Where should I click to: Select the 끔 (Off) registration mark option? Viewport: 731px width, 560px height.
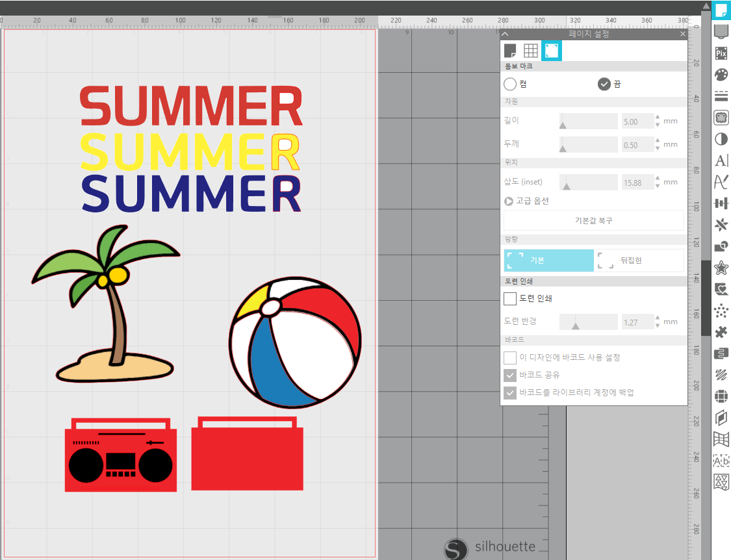604,84
